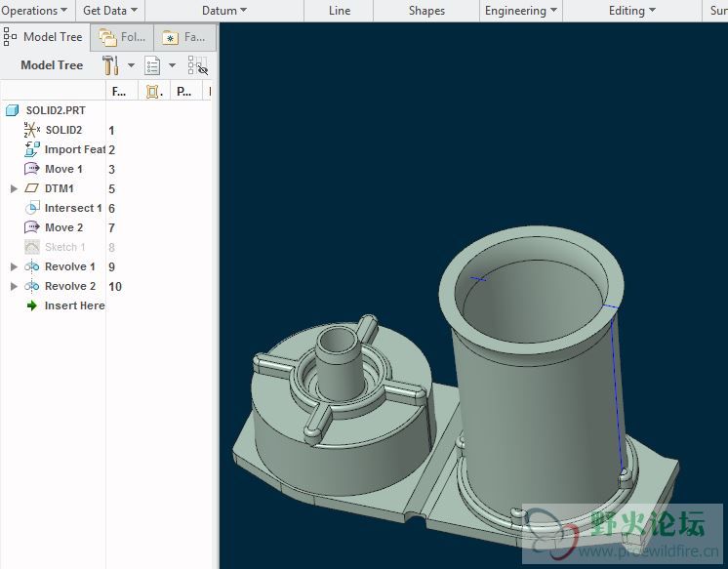Select the Intersect 1 feature
This screenshot has width=728, height=569.
(73, 208)
